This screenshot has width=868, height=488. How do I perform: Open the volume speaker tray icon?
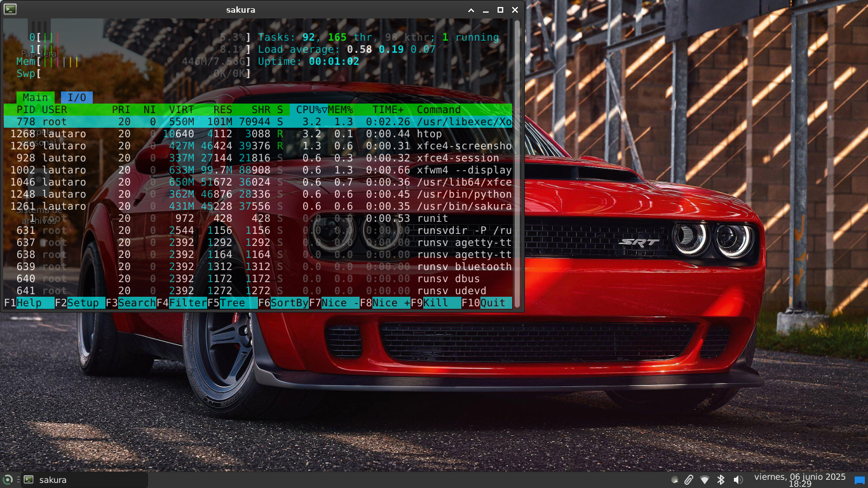click(x=738, y=480)
